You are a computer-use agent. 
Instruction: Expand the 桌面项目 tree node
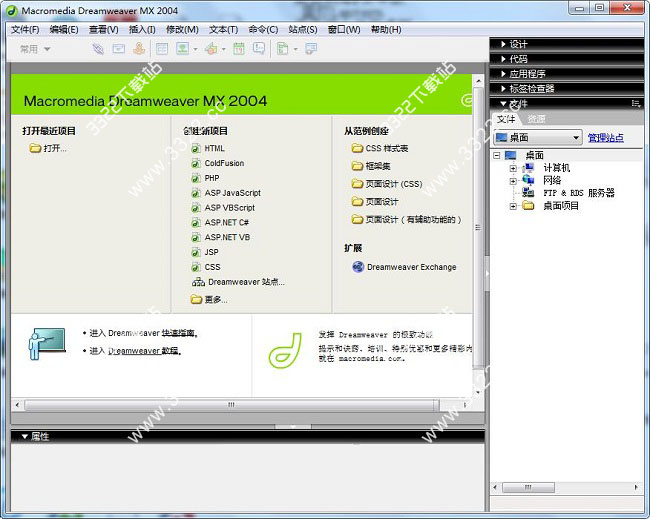tap(513, 206)
